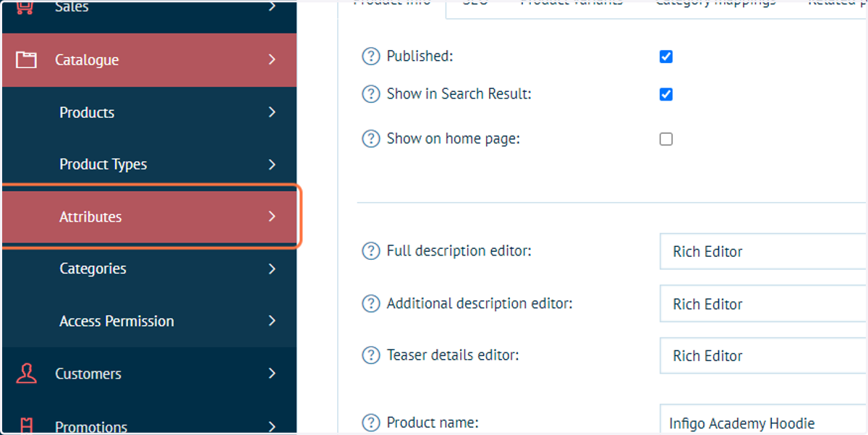
Task: Click the Product name input field
Action: tap(763, 420)
